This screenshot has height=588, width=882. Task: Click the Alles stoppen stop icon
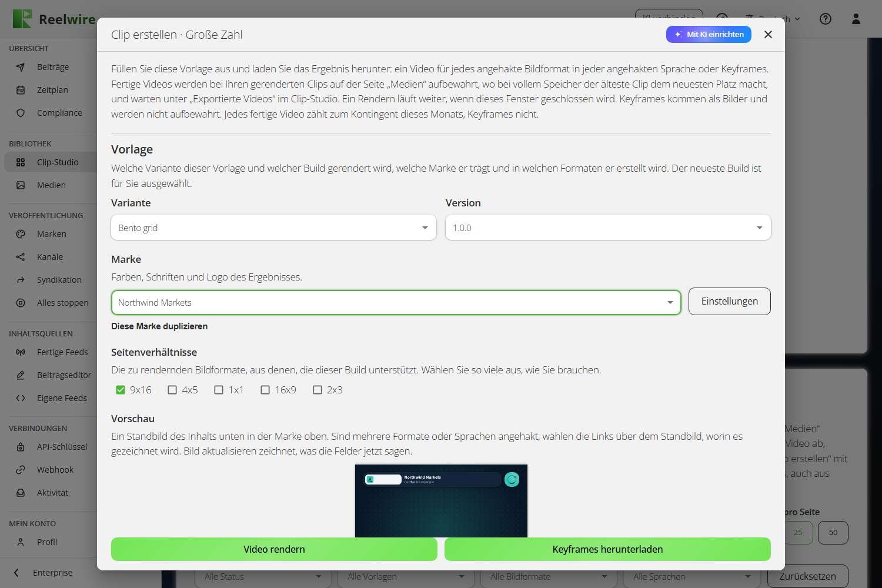coord(21,303)
